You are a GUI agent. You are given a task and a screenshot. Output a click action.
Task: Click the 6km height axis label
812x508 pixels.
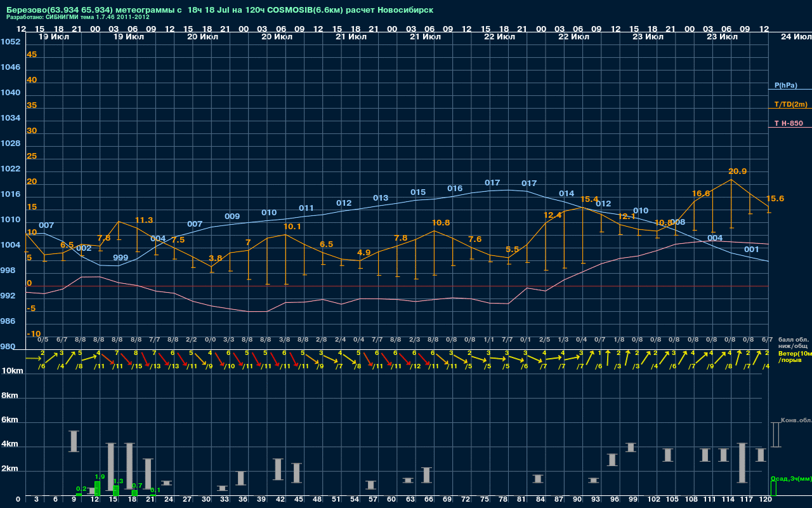[11, 420]
